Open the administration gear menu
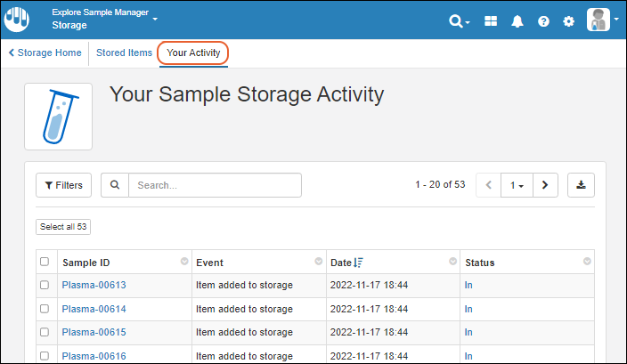 (569, 21)
